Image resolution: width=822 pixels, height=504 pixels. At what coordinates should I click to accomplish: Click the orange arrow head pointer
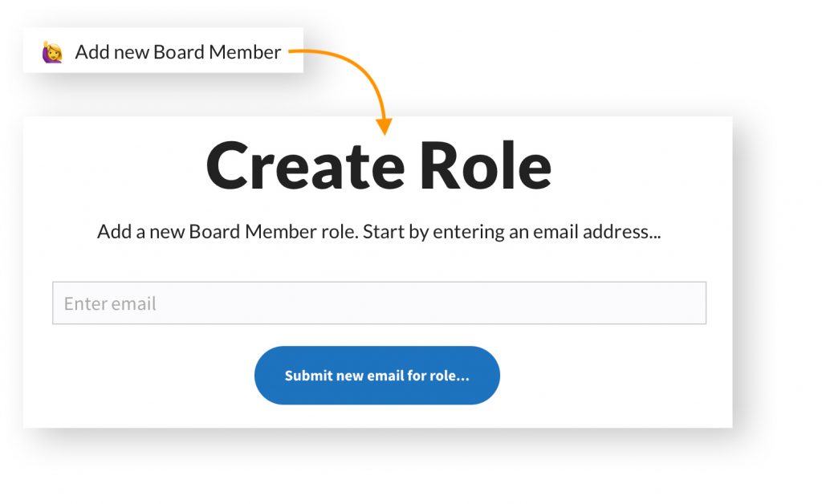point(385,126)
